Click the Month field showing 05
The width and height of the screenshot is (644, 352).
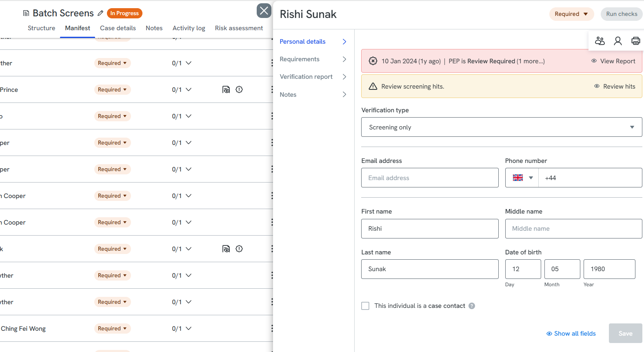[562, 269]
